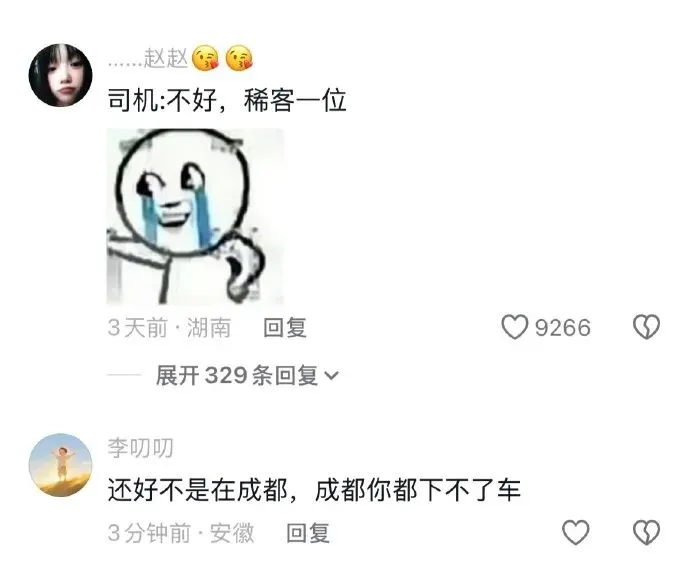Click the 9266 like count

coord(563,328)
